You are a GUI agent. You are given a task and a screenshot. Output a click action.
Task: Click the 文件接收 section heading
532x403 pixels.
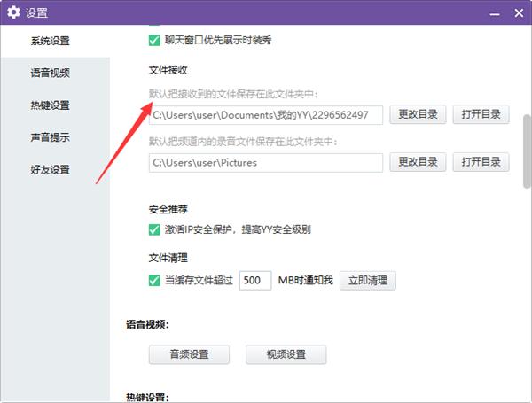(168, 70)
